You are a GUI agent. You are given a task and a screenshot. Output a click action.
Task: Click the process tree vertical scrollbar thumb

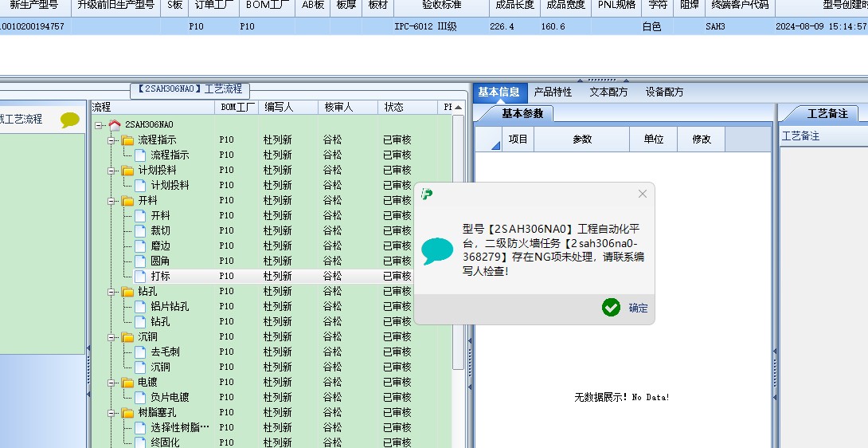point(458,242)
